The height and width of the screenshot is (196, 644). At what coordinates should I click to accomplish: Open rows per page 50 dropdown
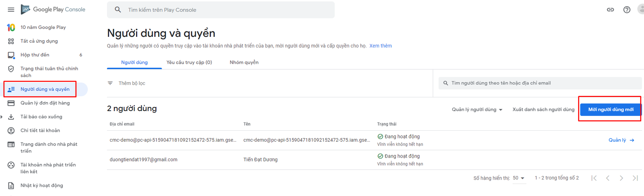(519, 178)
